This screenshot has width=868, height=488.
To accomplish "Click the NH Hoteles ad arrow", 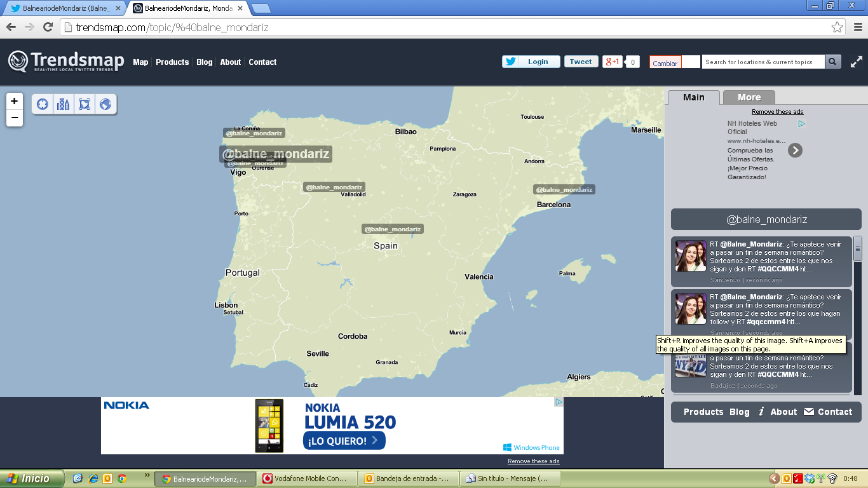I will click(795, 150).
